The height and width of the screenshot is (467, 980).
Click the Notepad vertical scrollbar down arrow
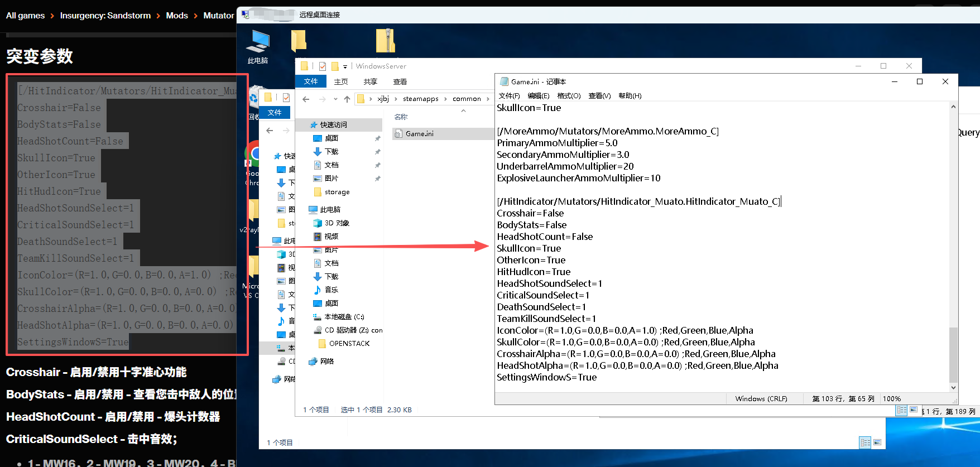point(953,387)
